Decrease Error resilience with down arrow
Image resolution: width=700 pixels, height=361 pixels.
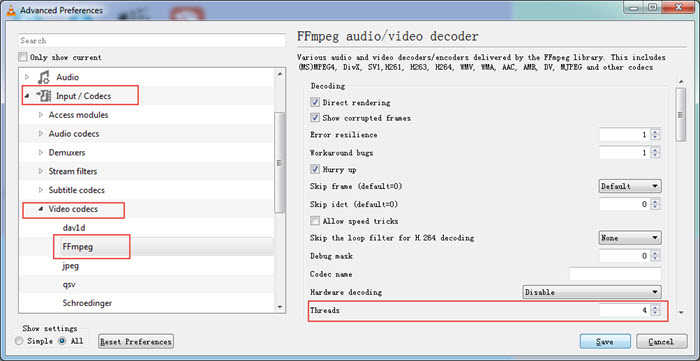point(655,137)
